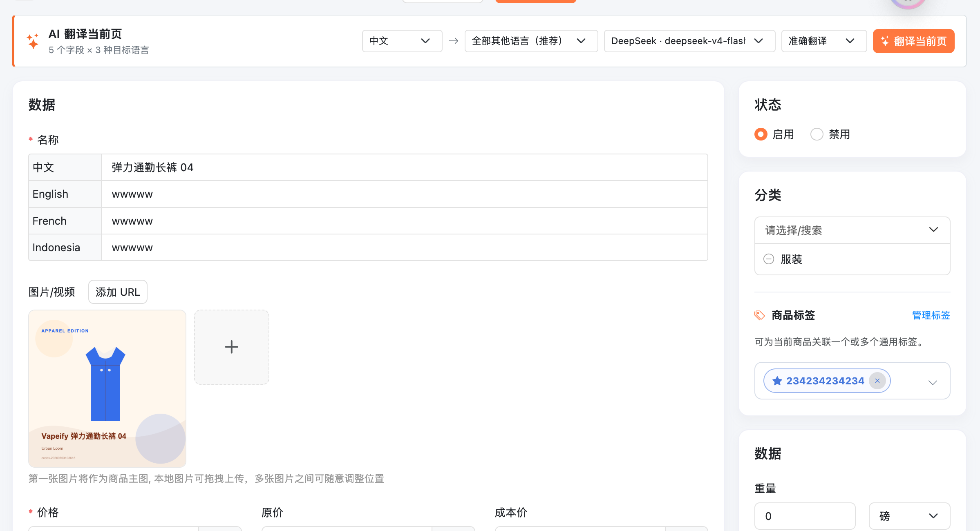980x531 pixels.
Task: Open the DeepSeek model selection dropdown
Action: pyautogui.click(x=689, y=41)
